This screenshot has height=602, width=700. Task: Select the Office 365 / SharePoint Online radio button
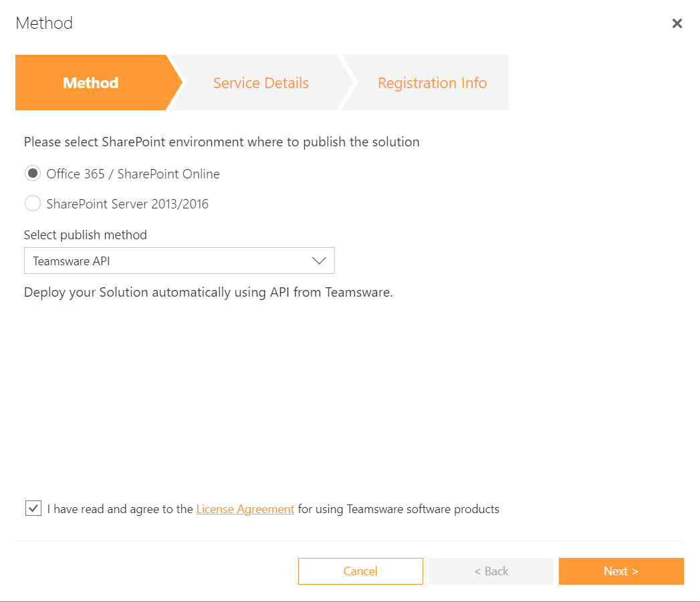point(33,173)
